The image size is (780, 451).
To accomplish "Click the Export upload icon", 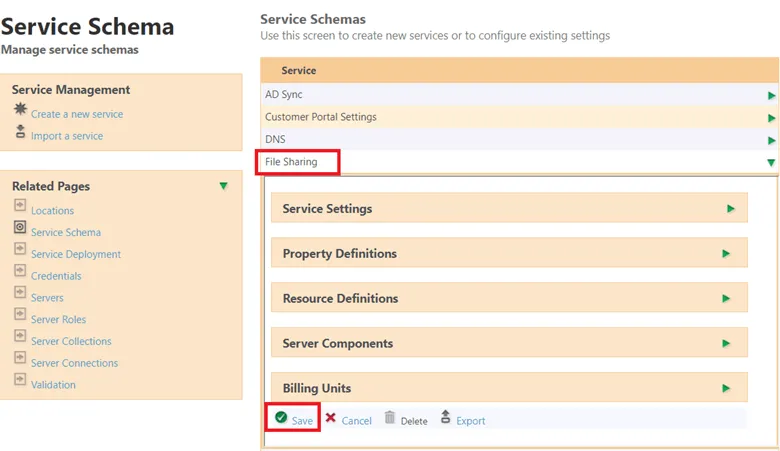I will (445, 418).
